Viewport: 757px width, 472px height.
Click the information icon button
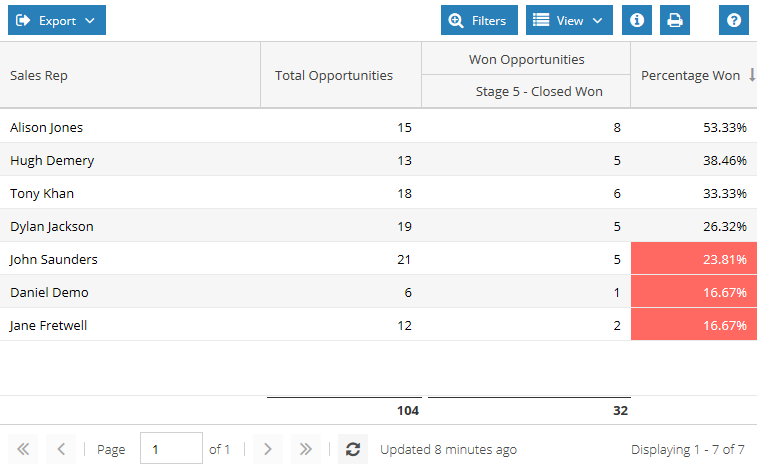tap(637, 20)
